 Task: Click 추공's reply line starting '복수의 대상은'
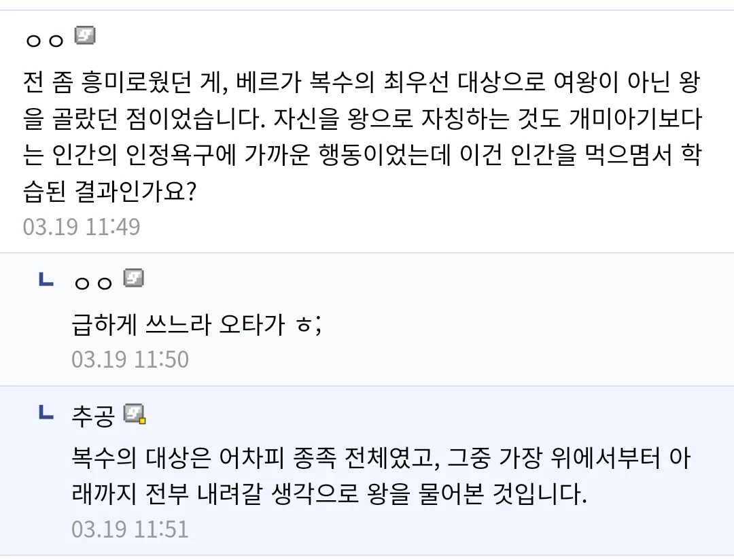(381, 459)
